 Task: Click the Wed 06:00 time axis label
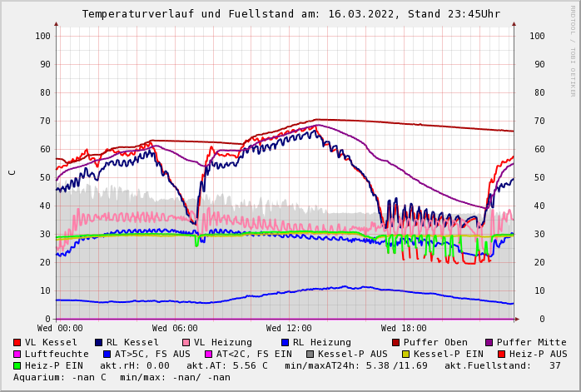click(x=175, y=328)
